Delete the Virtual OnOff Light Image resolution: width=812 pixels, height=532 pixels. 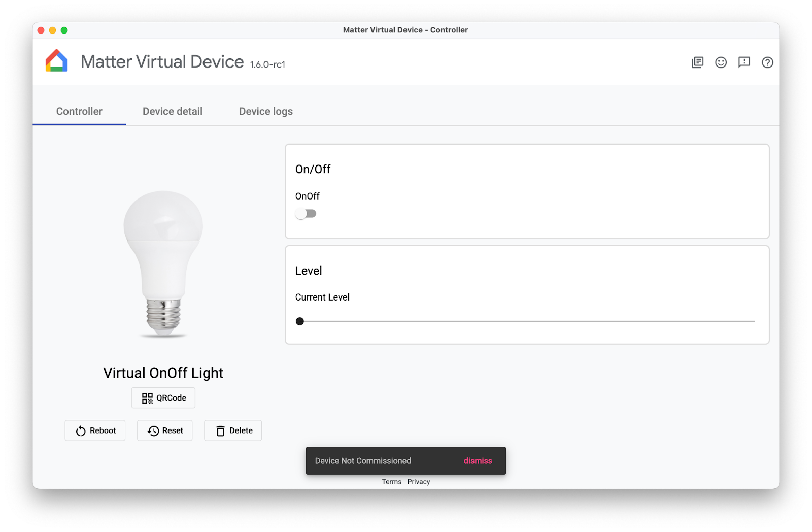[x=233, y=430]
